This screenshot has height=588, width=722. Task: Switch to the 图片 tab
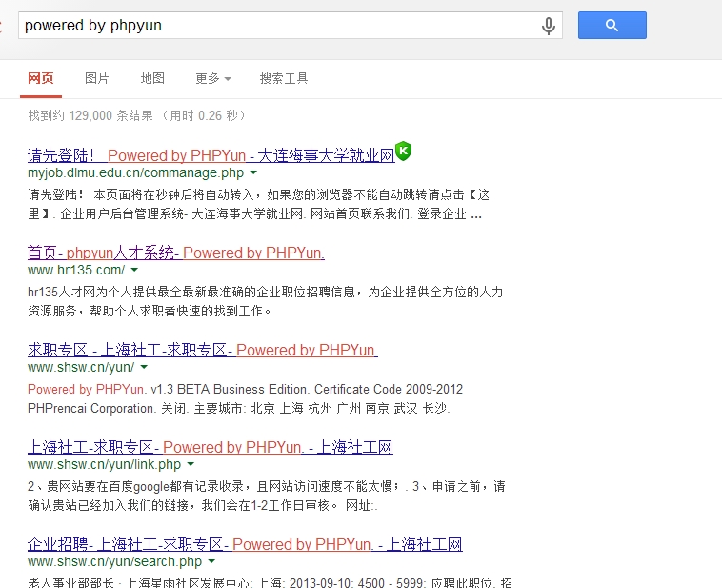click(97, 78)
